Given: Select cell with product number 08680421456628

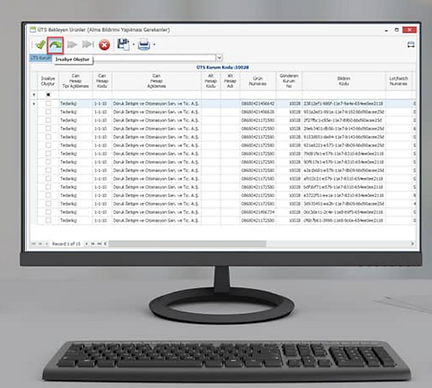Looking at the screenshot, I should (x=258, y=112).
